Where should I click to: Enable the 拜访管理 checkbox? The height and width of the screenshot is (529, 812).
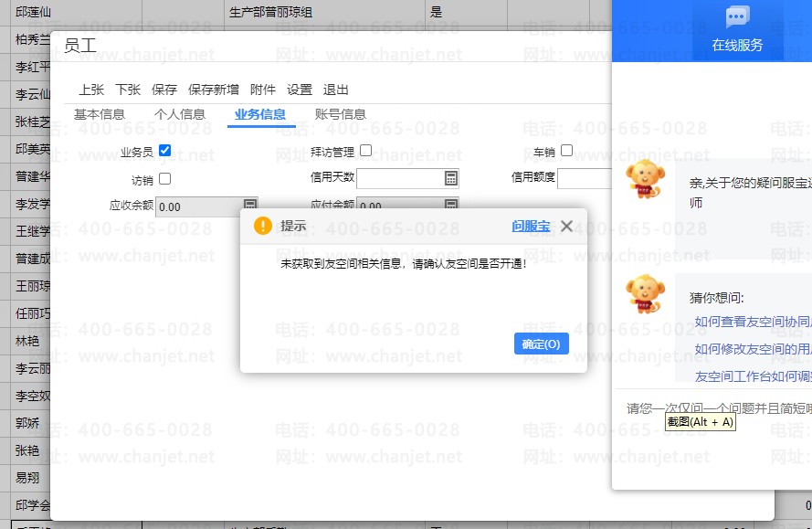click(365, 151)
